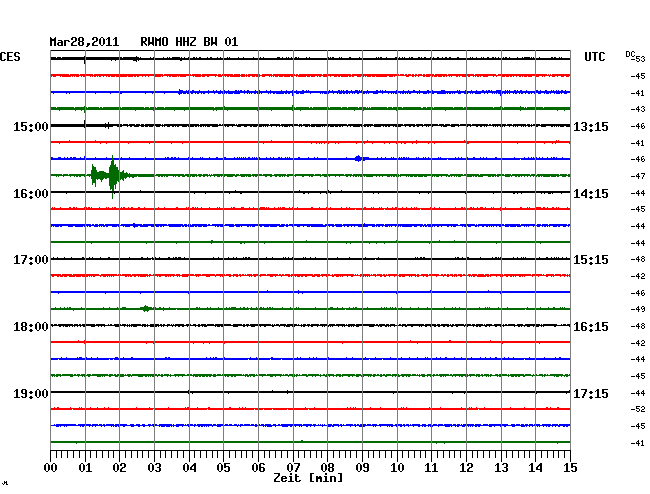This screenshot has width=650, height=494.
Task: Click the CES column header
Action: point(10,57)
